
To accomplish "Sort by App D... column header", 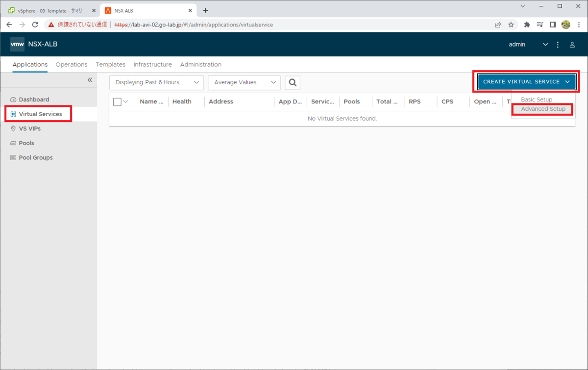I will (x=290, y=102).
